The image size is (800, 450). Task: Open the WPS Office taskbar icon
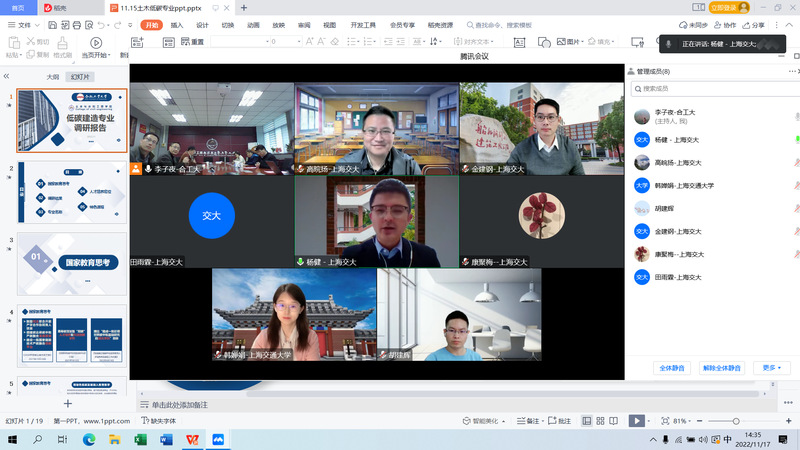191,439
